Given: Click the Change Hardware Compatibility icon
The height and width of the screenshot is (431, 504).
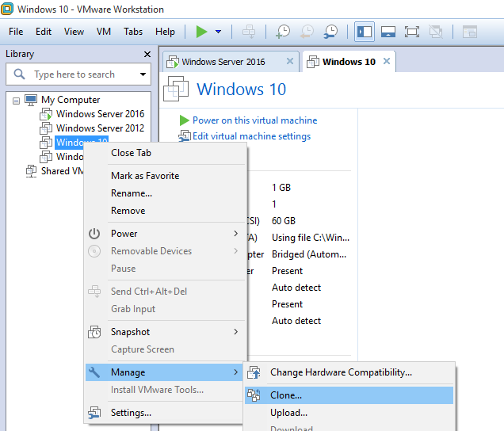Looking at the screenshot, I should [254, 372].
